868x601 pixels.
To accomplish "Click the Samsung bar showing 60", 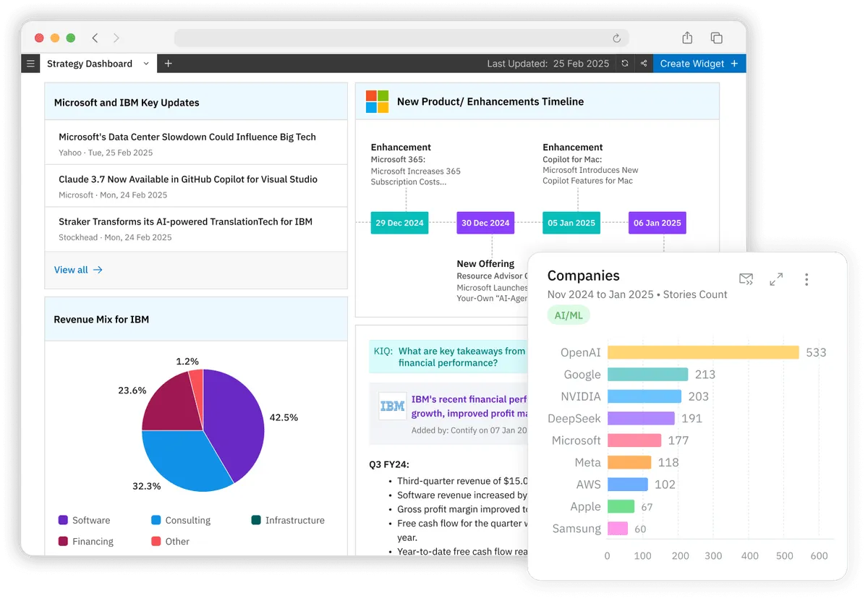I will point(618,529).
